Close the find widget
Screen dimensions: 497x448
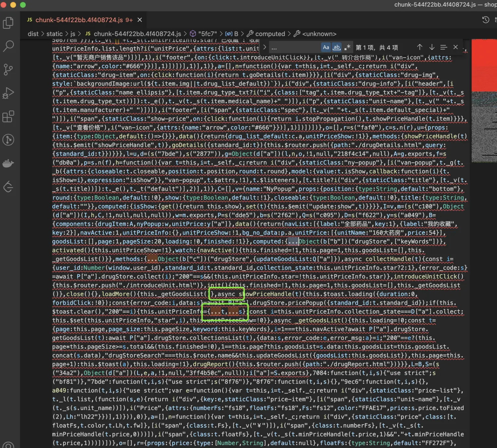[x=456, y=47]
